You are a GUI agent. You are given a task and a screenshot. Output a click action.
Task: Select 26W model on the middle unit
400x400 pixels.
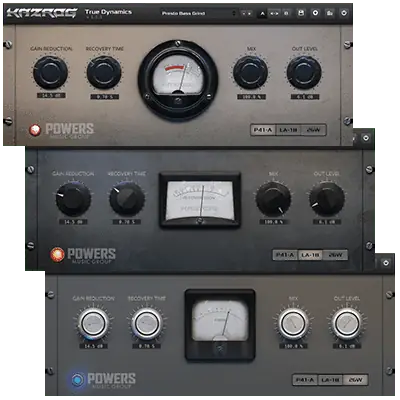click(335, 255)
